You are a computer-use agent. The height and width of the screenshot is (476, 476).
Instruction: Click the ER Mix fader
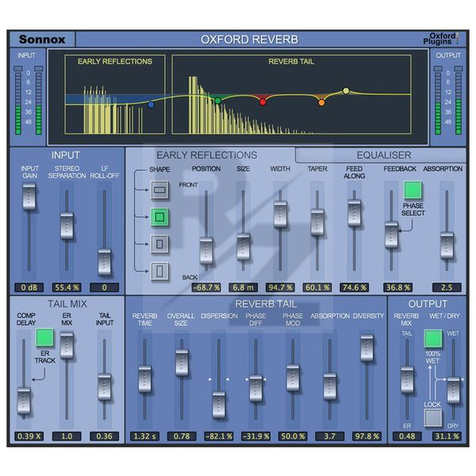[x=67, y=345]
